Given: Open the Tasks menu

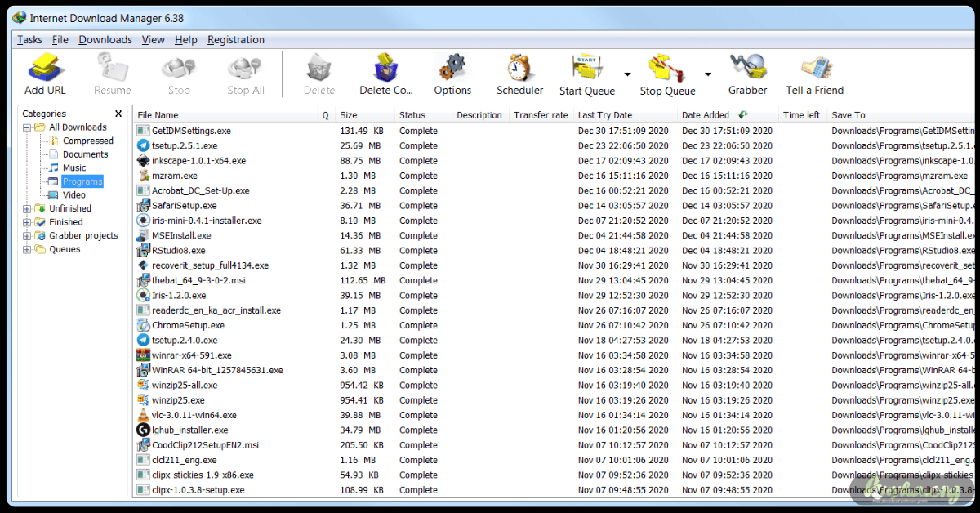Looking at the screenshot, I should [x=29, y=39].
